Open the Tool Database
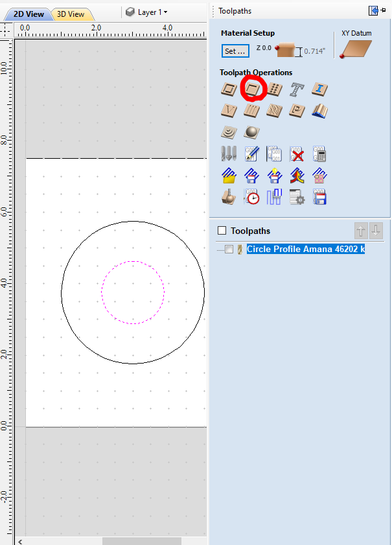 pos(229,154)
